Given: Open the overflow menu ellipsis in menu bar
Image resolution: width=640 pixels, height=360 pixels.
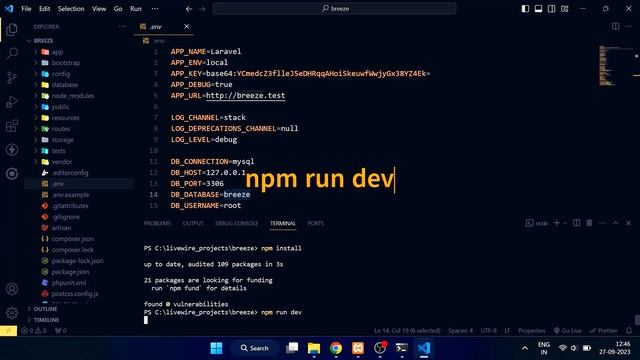Looking at the screenshot, I should coord(155,9).
